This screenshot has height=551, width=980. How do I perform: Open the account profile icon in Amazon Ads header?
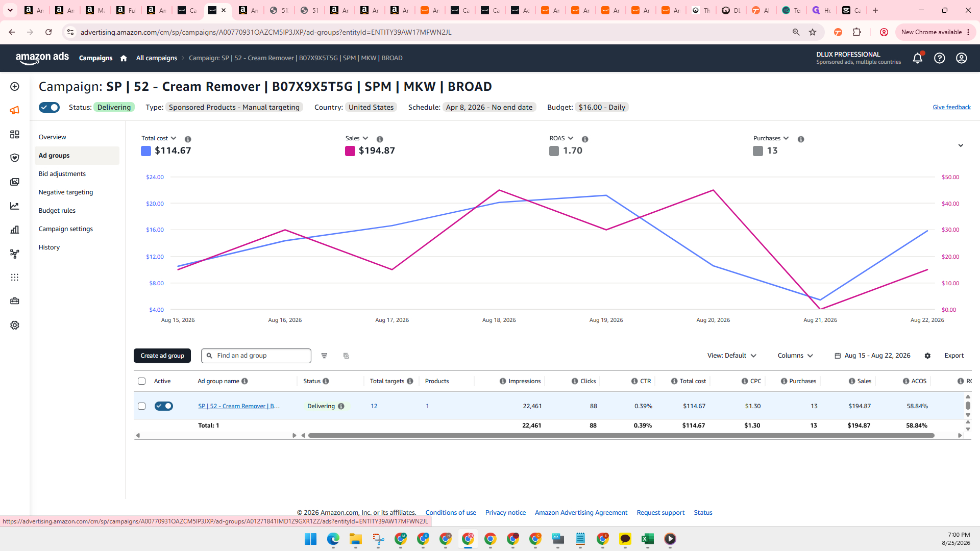coord(962,58)
